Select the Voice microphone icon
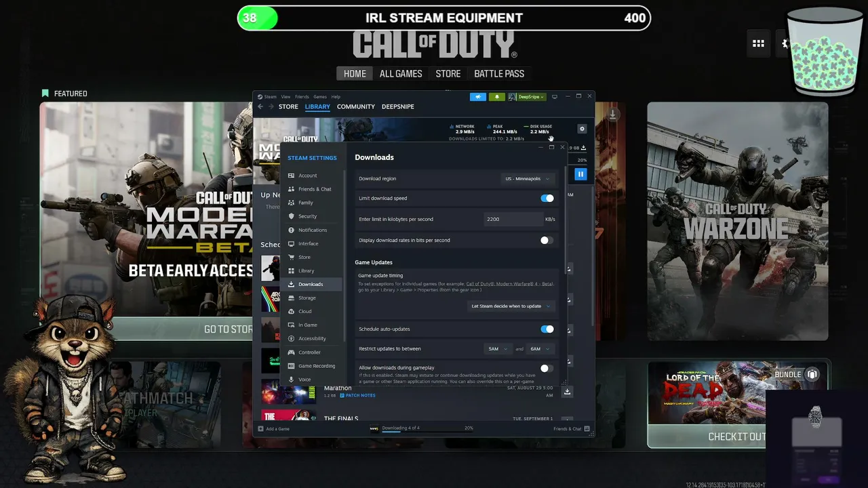 [x=292, y=380]
